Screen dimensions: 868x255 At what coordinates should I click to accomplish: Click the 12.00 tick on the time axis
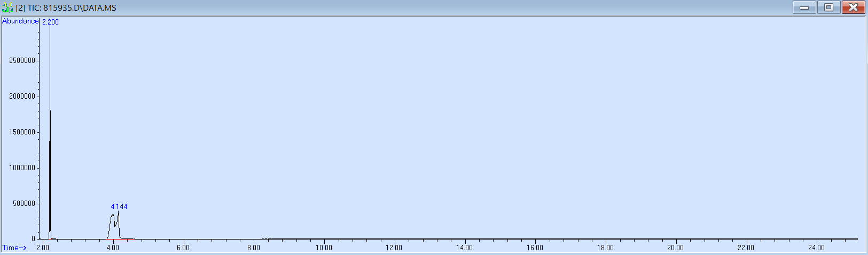coord(394,248)
